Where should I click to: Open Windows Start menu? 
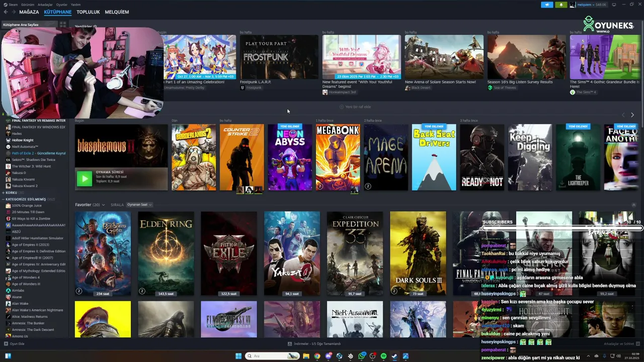238,356
